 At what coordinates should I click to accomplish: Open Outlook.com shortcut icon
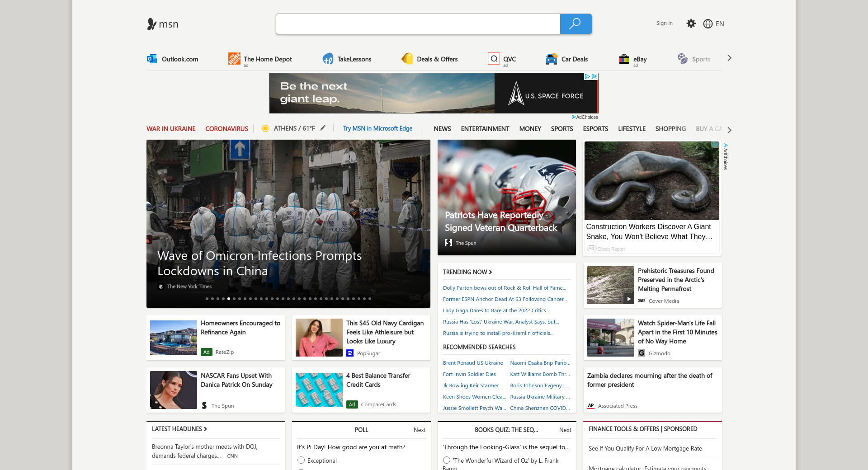click(x=152, y=59)
